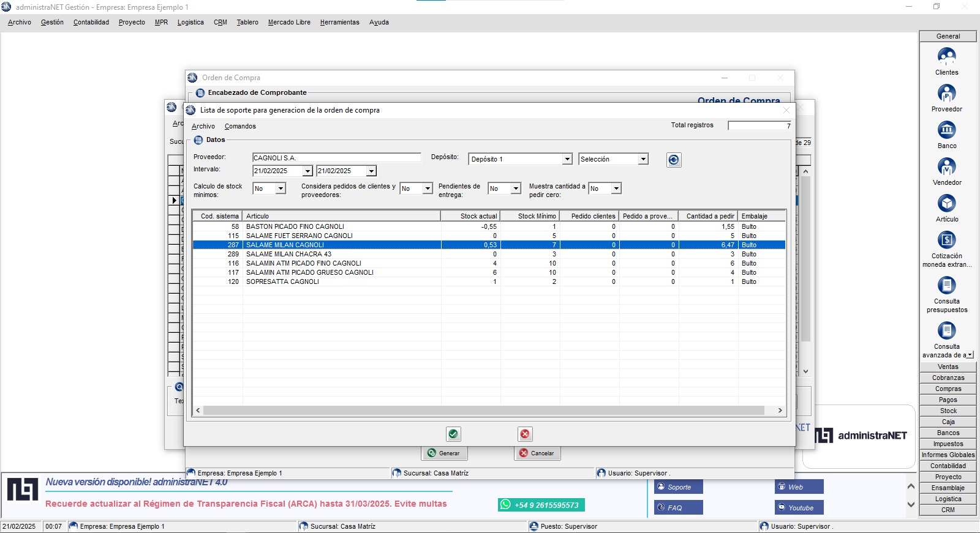980x533 pixels.
Task: Click the Datos section icon
Action: [x=198, y=140]
